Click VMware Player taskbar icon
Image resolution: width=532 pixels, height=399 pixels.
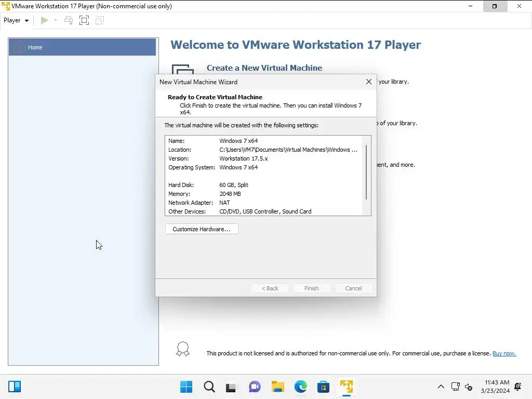tap(347, 387)
